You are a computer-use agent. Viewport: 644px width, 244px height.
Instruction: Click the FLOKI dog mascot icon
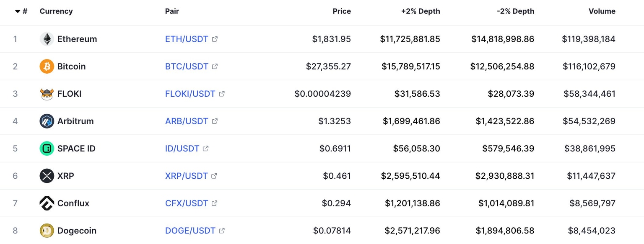click(x=47, y=94)
